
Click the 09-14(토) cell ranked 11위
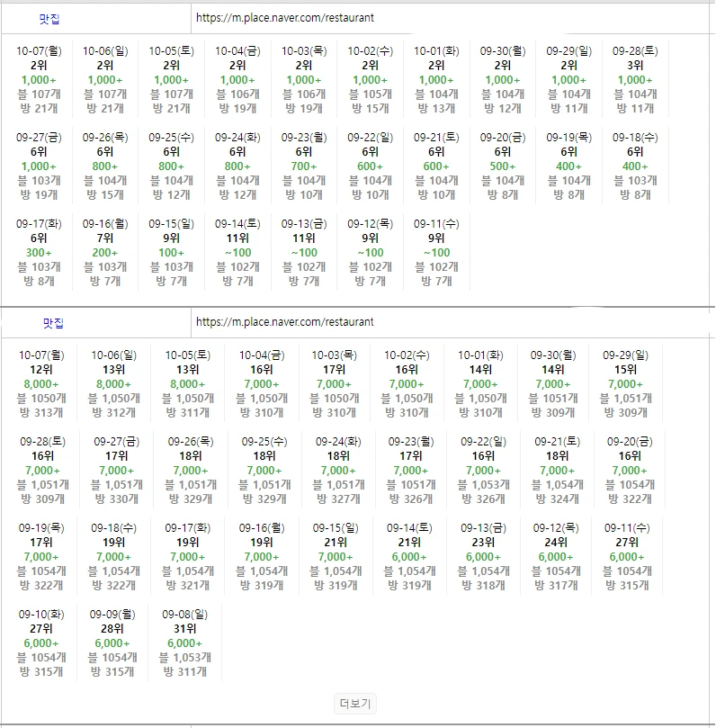237,253
